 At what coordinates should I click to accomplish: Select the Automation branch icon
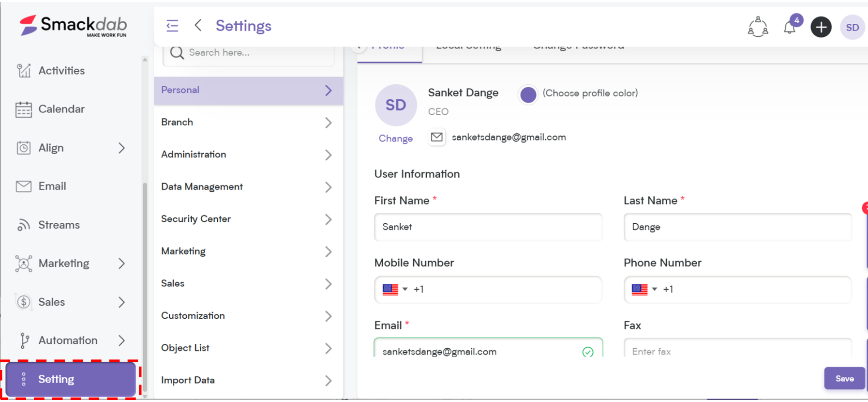(24, 340)
